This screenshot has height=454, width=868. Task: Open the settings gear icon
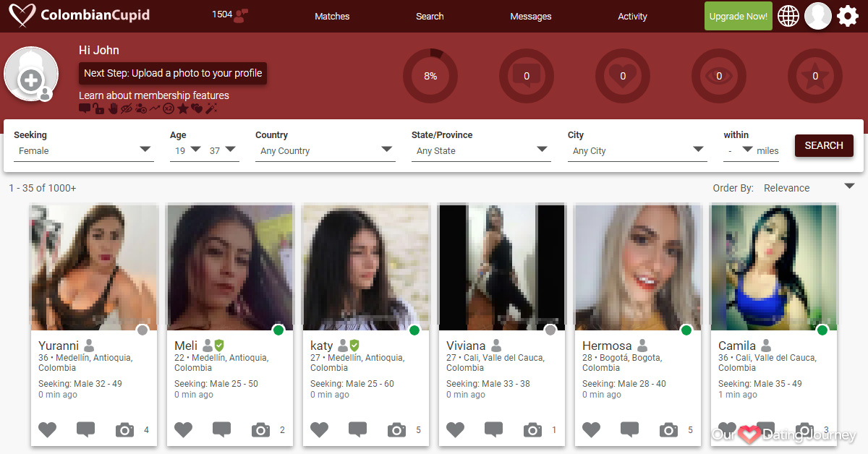848,15
